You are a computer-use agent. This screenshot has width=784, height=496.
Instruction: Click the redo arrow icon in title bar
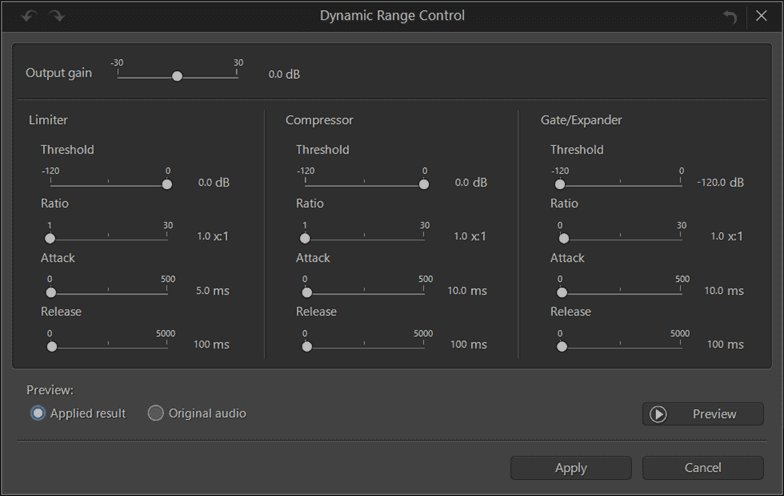pos(57,16)
